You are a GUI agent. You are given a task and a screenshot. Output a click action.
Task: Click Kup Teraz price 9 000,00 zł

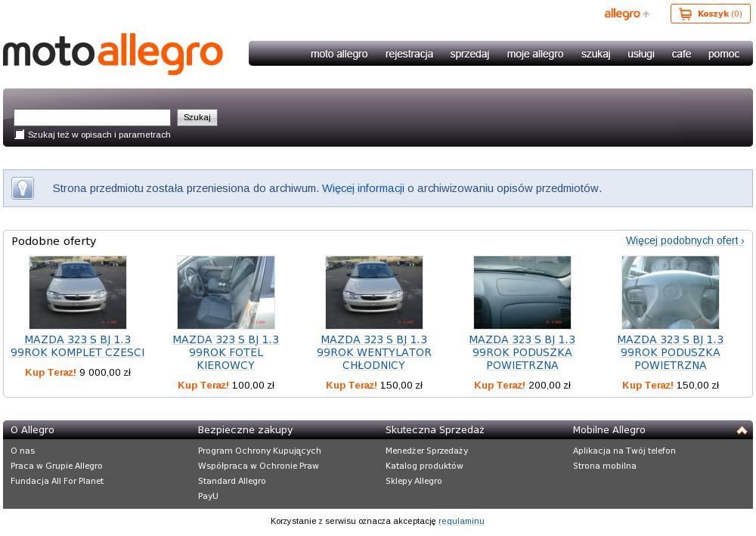78,373
